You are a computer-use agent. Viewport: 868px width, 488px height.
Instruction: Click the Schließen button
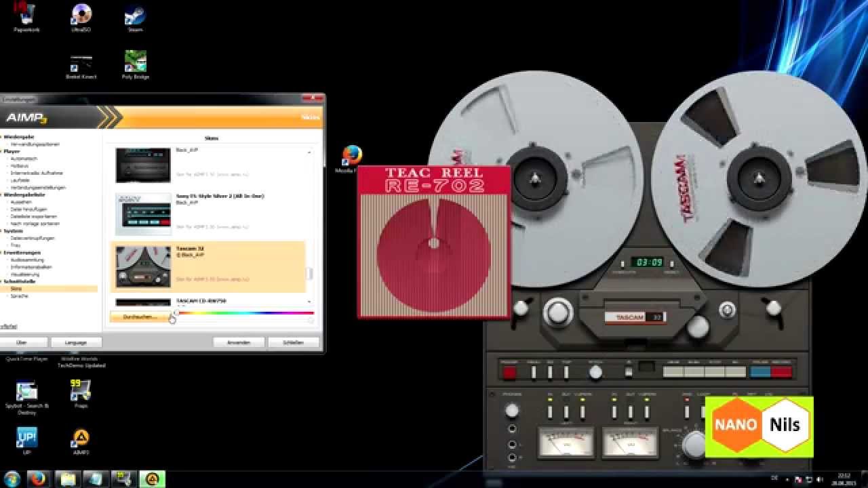click(x=294, y=342)
